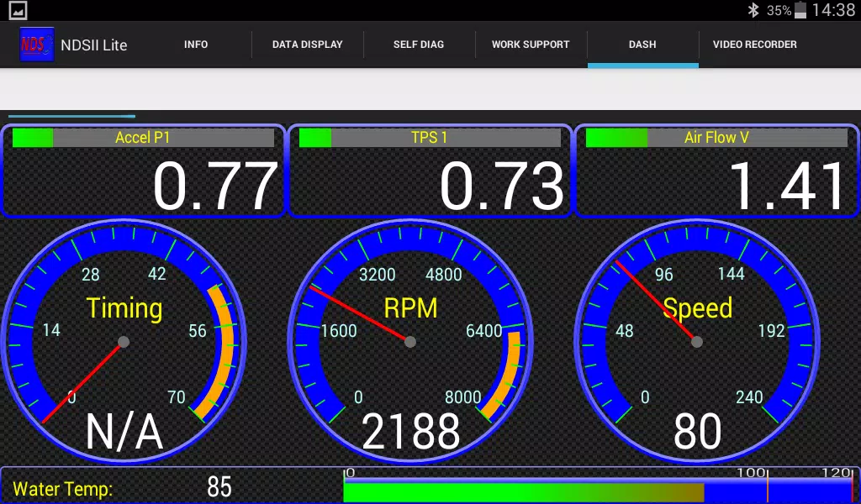
Task: Tap the NDSII Lite app title
Action: point(94,45)
